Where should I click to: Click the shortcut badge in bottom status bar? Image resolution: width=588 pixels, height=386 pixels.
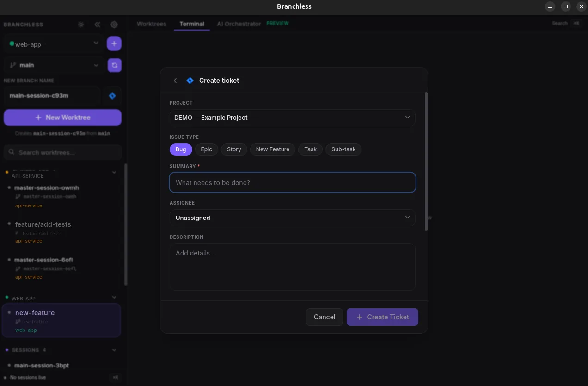(x=115, y=377)
